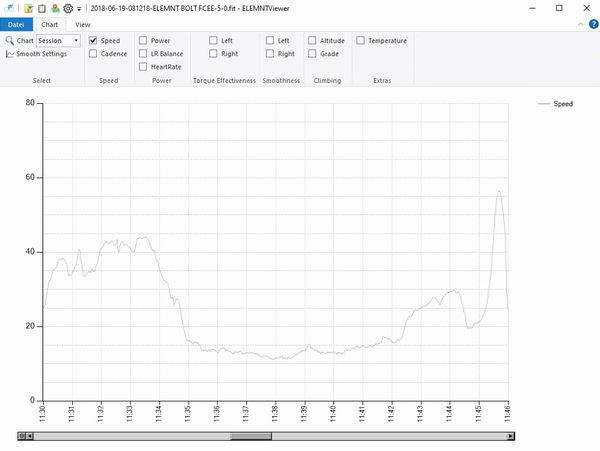Open the Datei file menu
Viewport: 600px width, 451px height.
(x=16, y=24)
